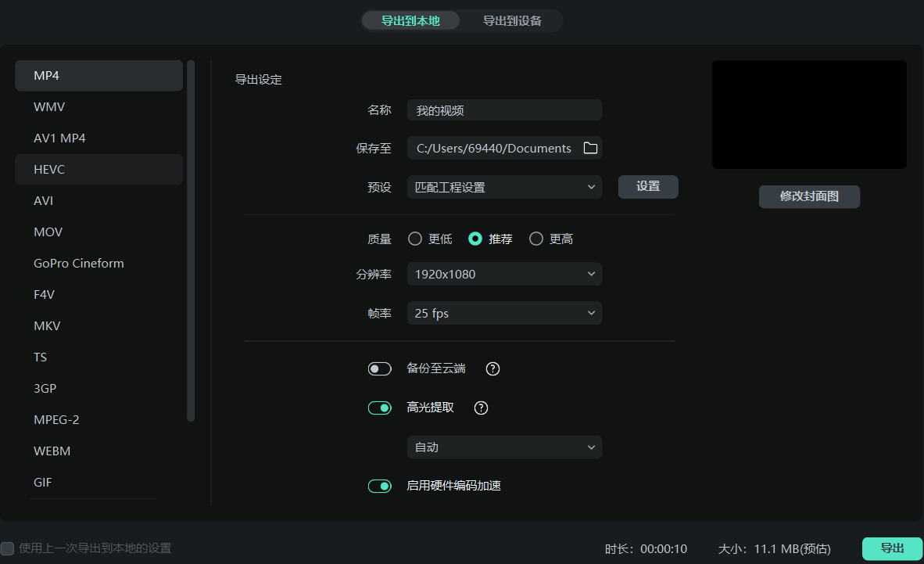924x564 pixels.
Task: Click the 大小: 11.1 MB(预估) text
Action: pos(775,548)
